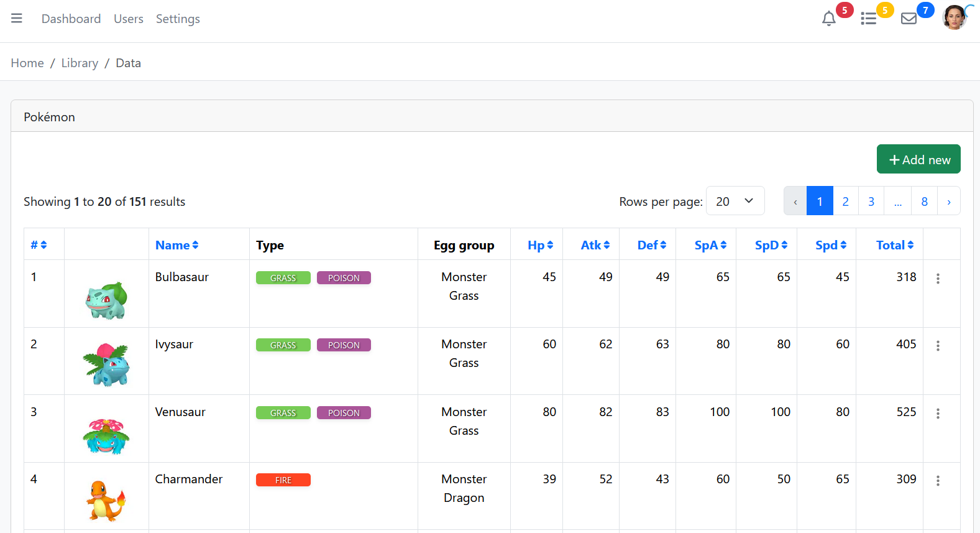The image size is (980, 533).
Task: Open notifications bell icon
Action: click(828, 19)
